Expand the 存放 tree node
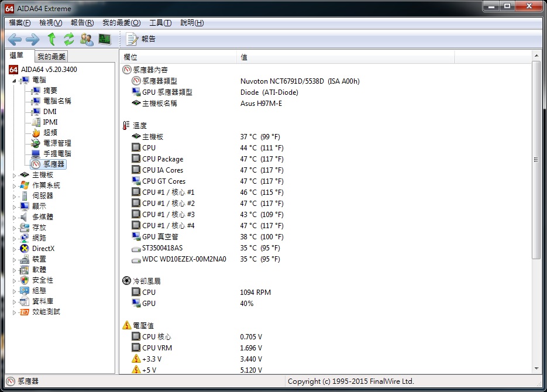Viewport: 547px width, 392px height. pos(14,228)
